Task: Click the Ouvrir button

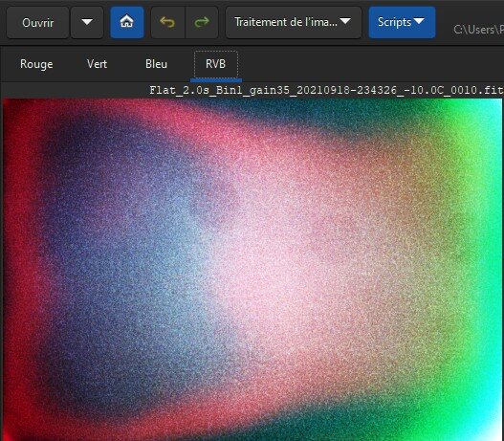Action: [37, 23]
